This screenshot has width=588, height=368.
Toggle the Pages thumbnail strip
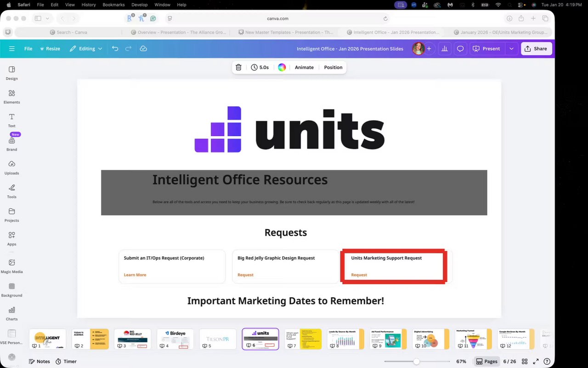(x=486, y=362)
